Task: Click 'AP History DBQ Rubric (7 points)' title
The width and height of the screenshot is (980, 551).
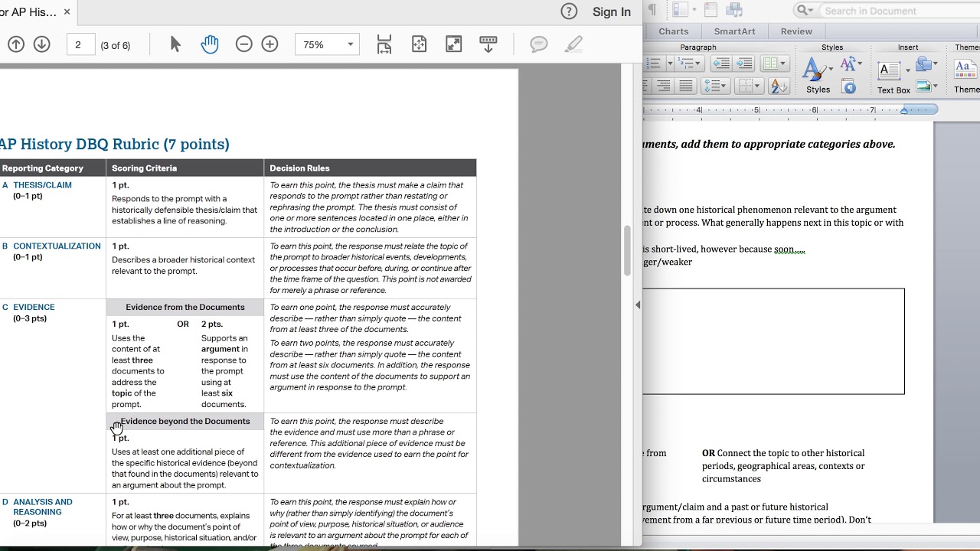Action: tap(113, 144)
